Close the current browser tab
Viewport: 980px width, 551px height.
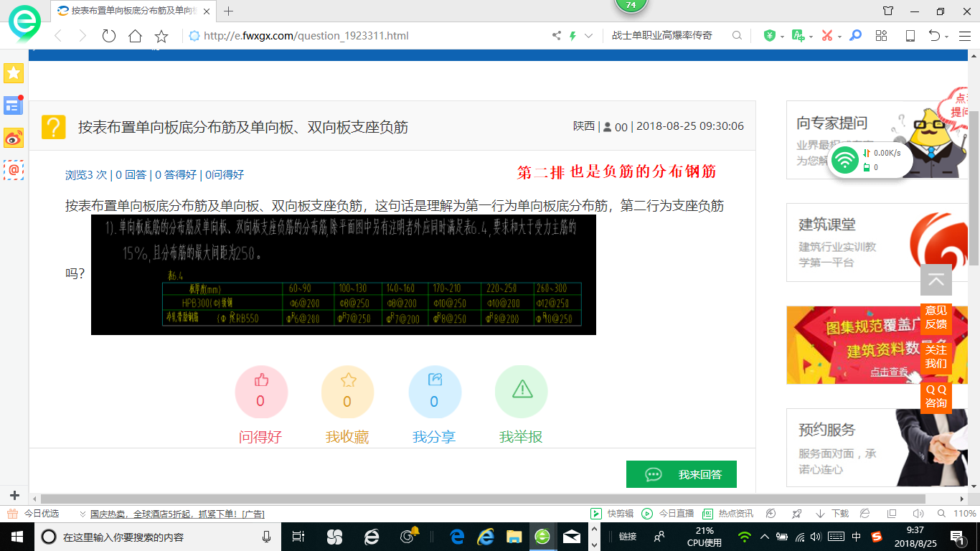pos(208,11)
